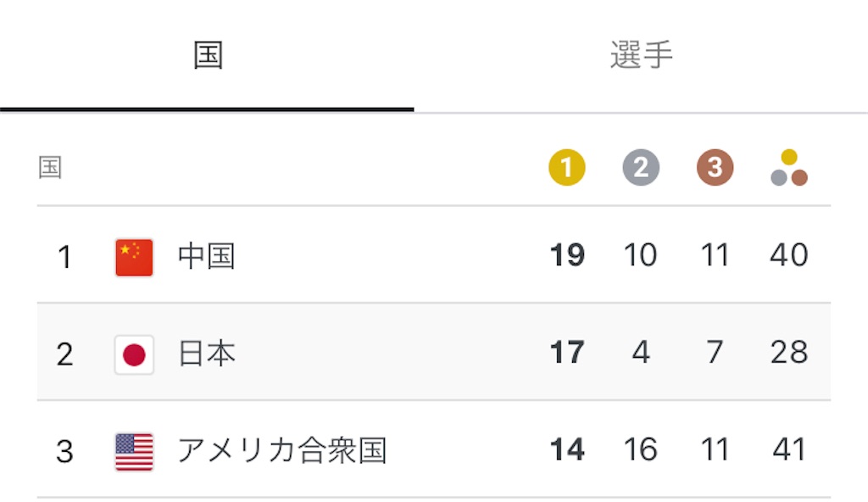Click the Japan flag icon

pyautogui.click(x=134, y=354)
